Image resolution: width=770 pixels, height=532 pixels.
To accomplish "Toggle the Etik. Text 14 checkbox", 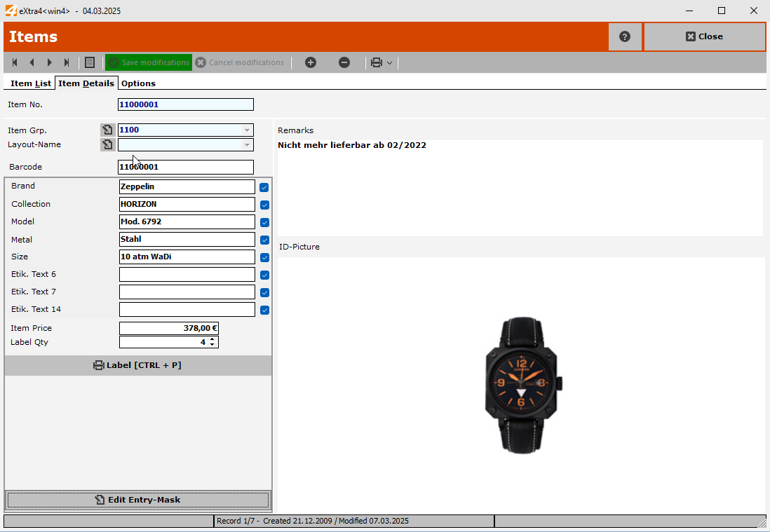I will [x=264, y=310].
